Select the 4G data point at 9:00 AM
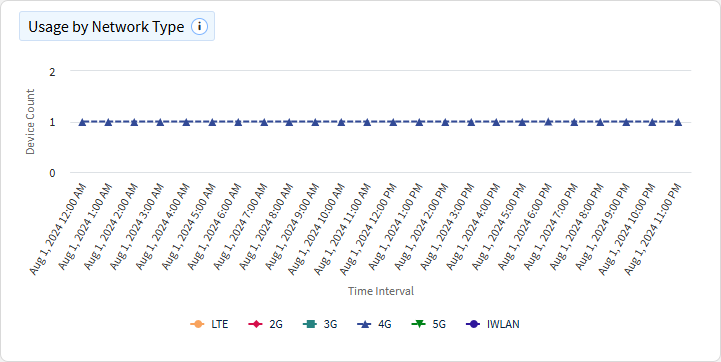 pyautogui.click(x=315, y=122)
